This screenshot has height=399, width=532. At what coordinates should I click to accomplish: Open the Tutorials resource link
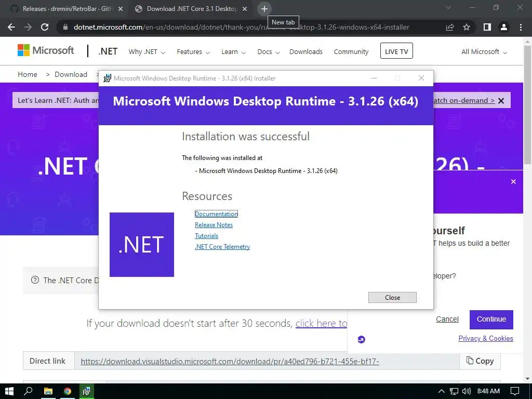[x=206, y=235]
